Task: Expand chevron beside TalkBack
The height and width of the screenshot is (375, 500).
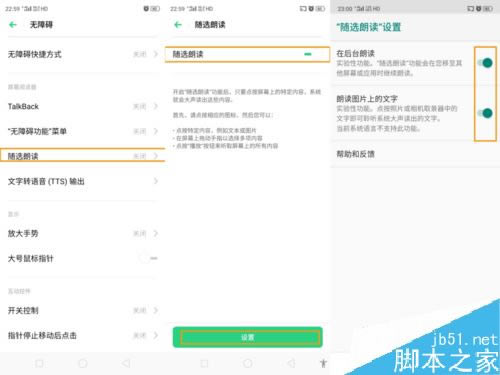Action: [x=156, y=106]
